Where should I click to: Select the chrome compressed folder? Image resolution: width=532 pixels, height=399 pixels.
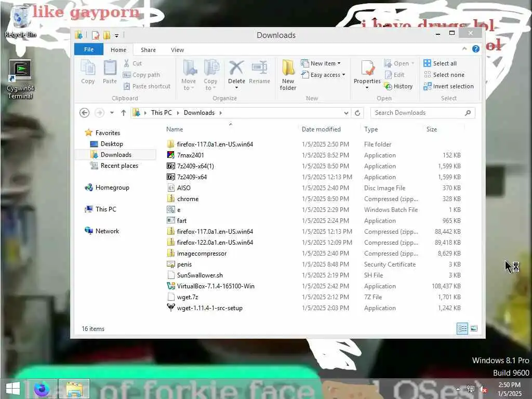[313, 199]
